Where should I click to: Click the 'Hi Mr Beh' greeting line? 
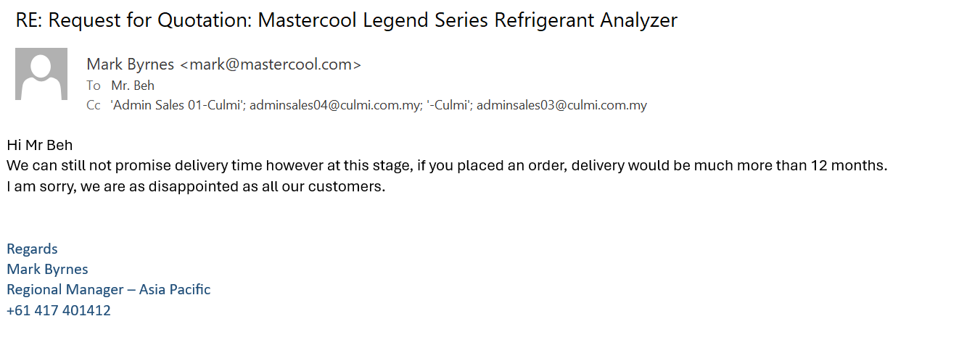coord(40,145)
